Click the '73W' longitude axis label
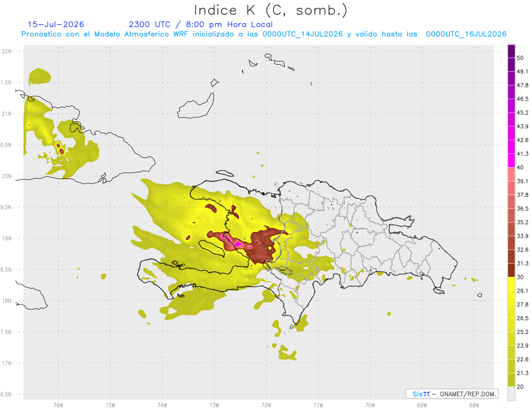Screen dimensions: 532x411 [x=214, y=406]
